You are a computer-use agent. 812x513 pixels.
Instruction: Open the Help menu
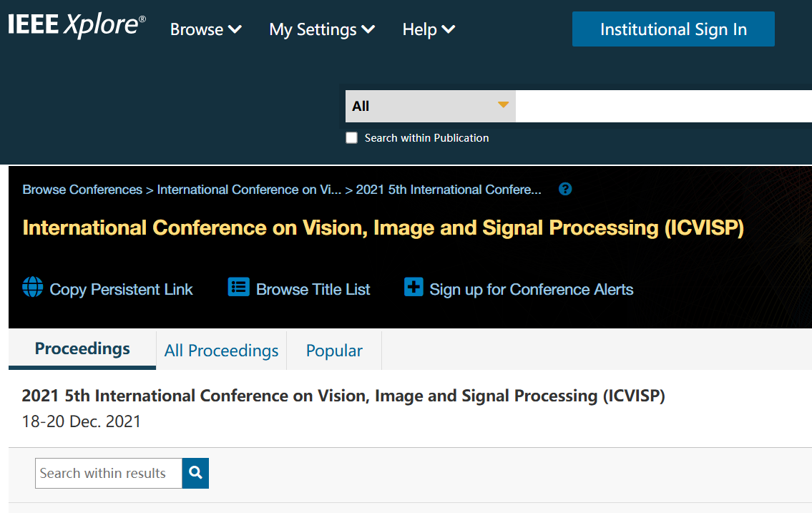click(x=428, y=29)
